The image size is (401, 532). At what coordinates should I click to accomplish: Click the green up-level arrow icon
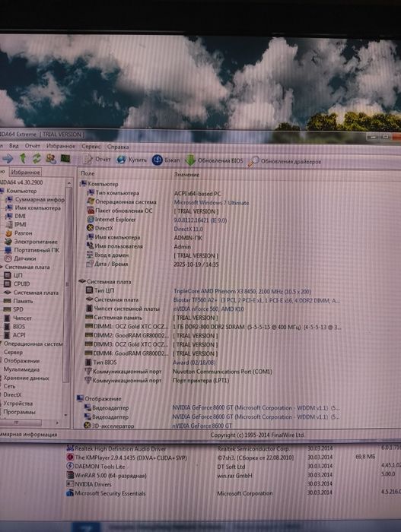coord(23,158)
